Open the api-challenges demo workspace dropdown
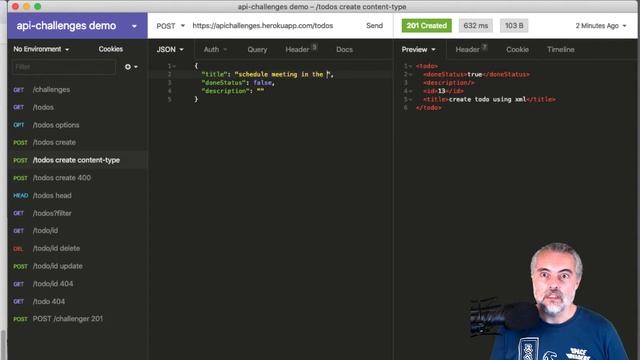 coord(77,26)
